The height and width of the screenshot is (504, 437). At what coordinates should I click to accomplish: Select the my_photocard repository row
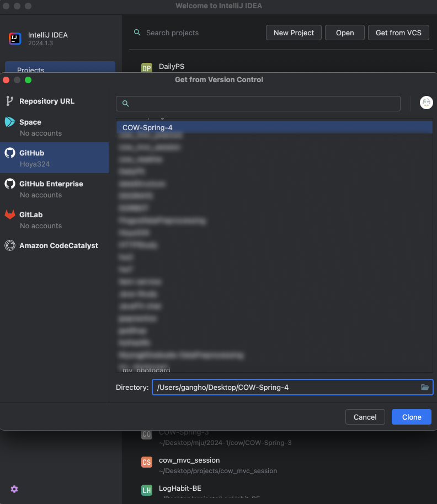pos(274,369)
